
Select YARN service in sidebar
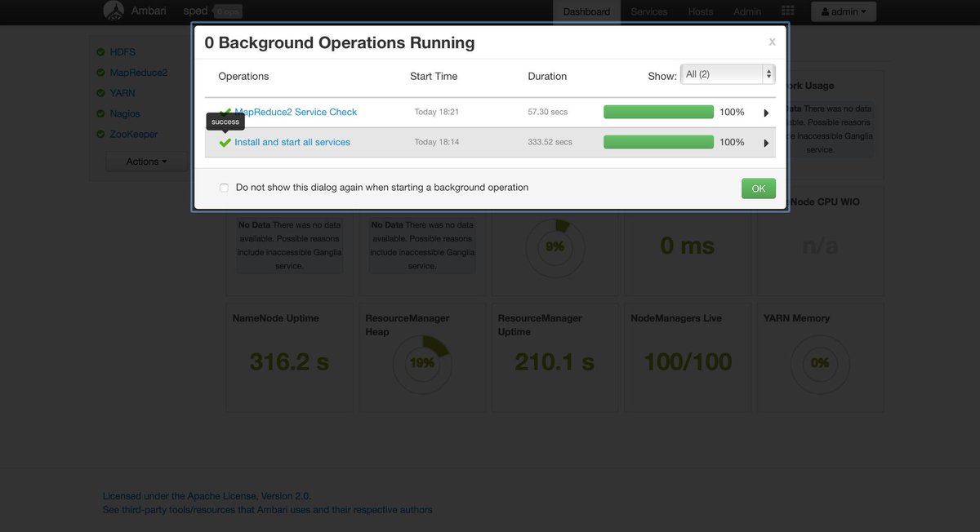pyautogui.click(x=122, y=93)
